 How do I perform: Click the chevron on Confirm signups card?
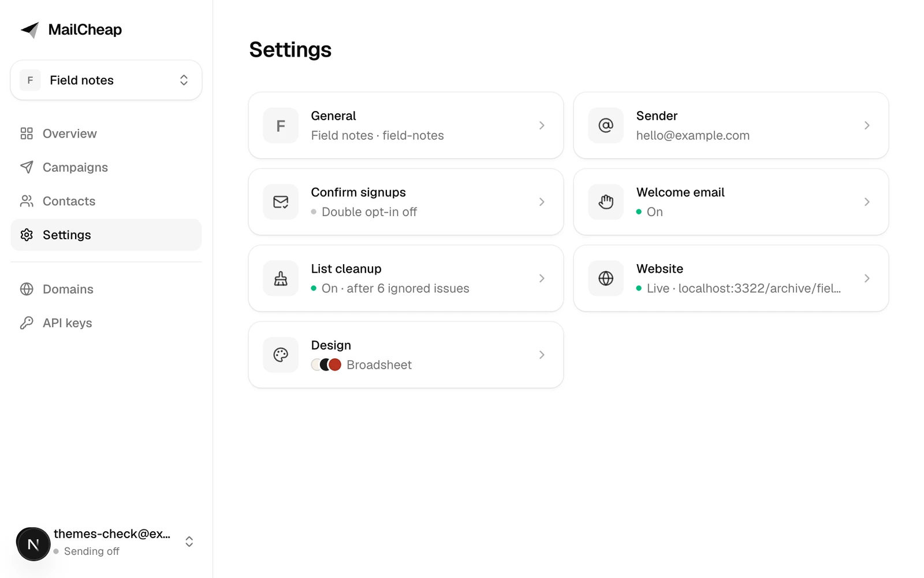542,202
